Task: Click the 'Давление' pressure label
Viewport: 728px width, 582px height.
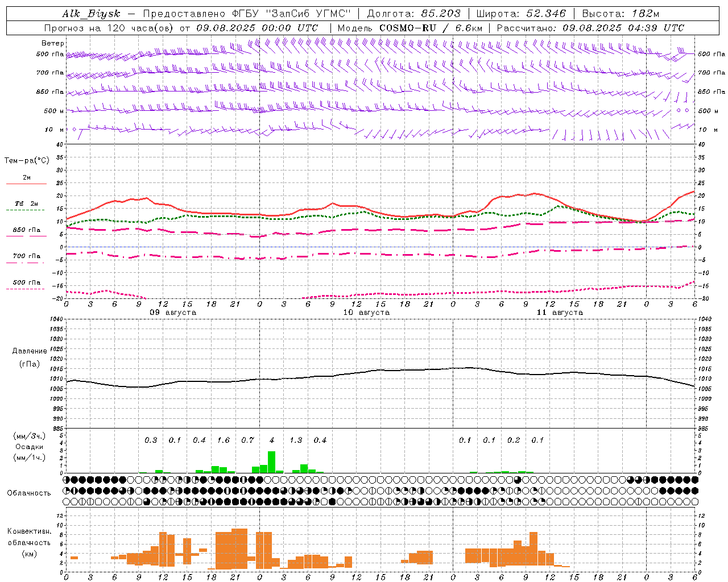Action: 30,351
